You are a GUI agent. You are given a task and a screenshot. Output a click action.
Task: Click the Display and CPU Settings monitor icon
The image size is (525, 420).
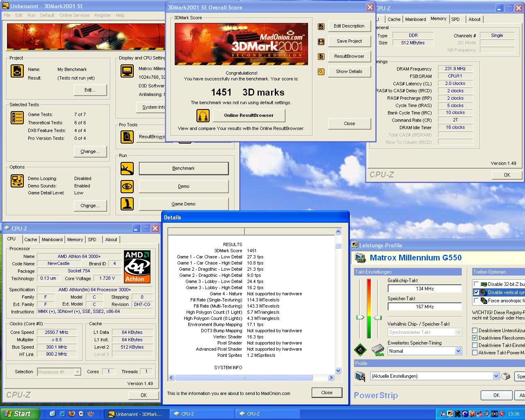click(127, 71)
